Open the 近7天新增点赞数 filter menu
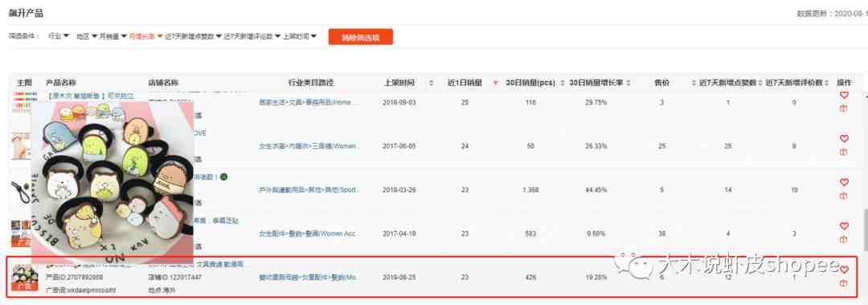868x305 pixels. [193, 36]
